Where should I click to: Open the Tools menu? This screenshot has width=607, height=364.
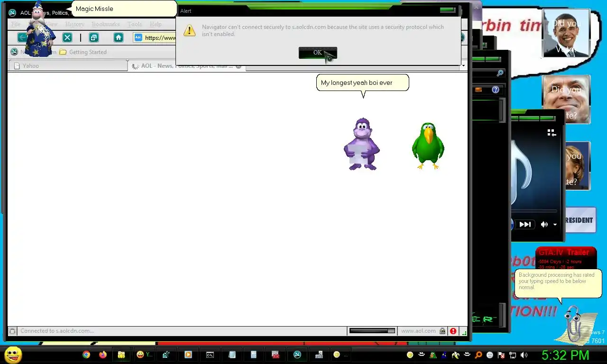point(135,24)
